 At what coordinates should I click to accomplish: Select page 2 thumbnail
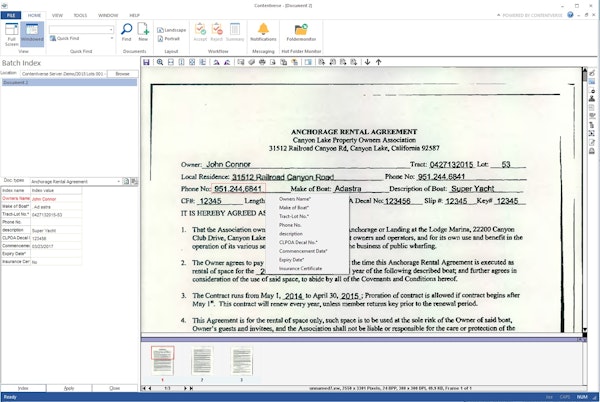pyautogui.click(x=202, y=361)
